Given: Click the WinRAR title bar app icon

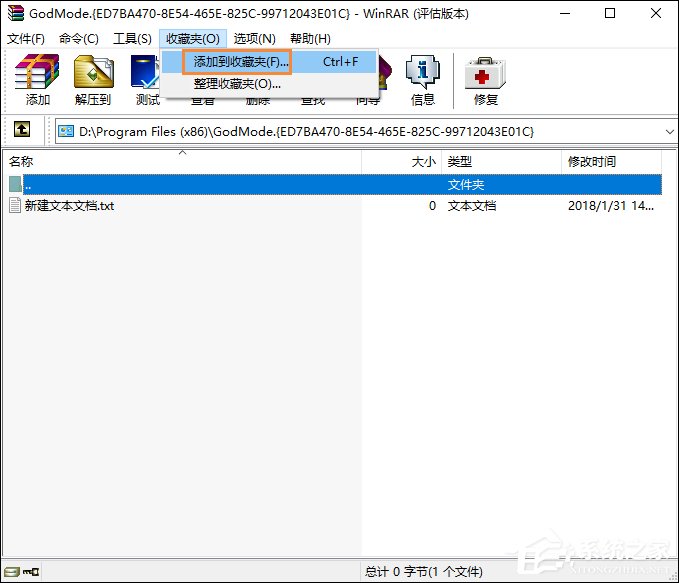Looking at the screenshot, I should point(16,13).
